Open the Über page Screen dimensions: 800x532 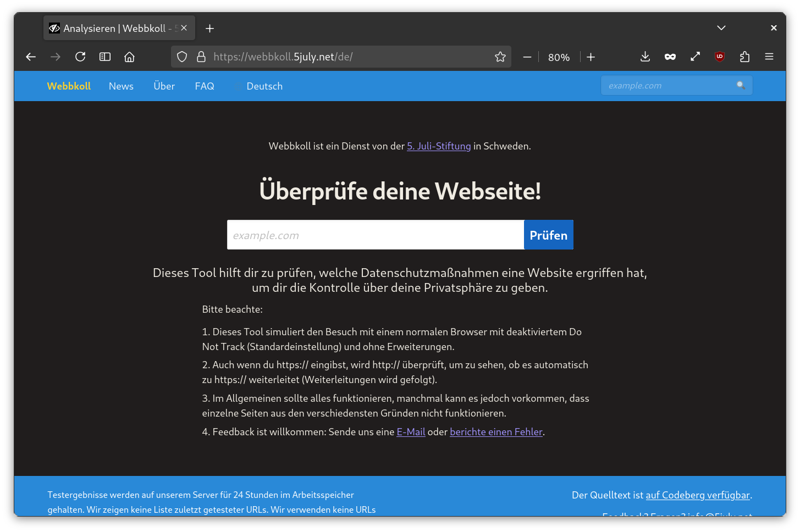164,86
